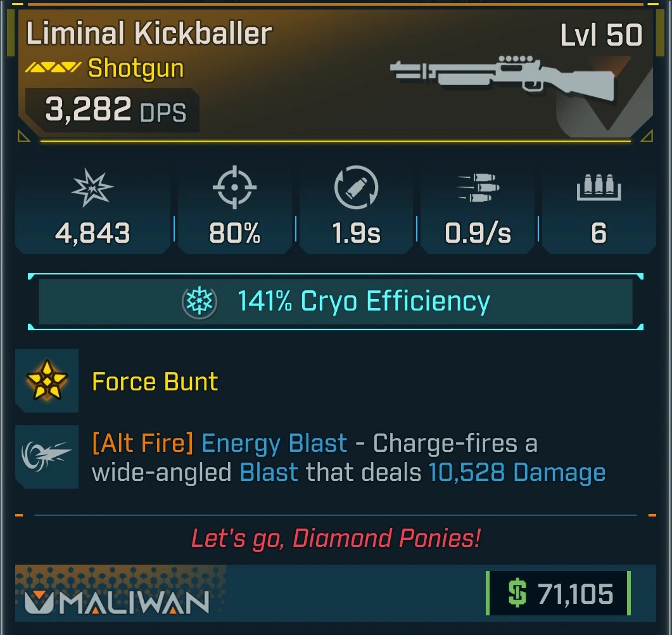Image resolution: width=672 pixels, height=635 pixels.
Task: Click the 71,105 price value
Action: point(575,594)
